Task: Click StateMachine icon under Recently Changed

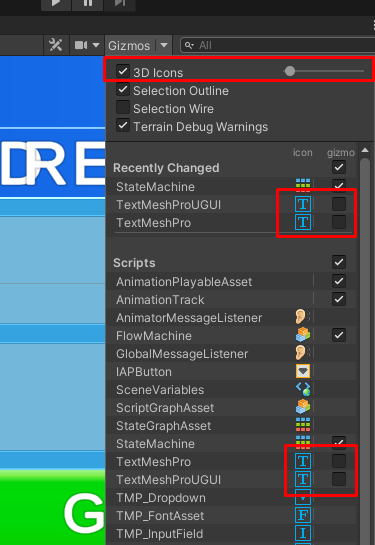Action: pyautogui.click(x=303, y=186)
